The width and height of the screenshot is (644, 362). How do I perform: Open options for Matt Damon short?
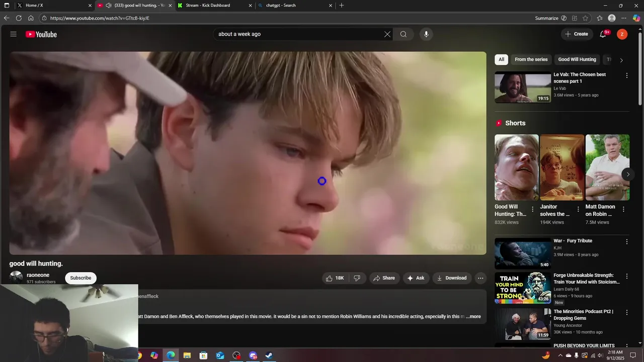pyautogui.click(x=623, y=209)
